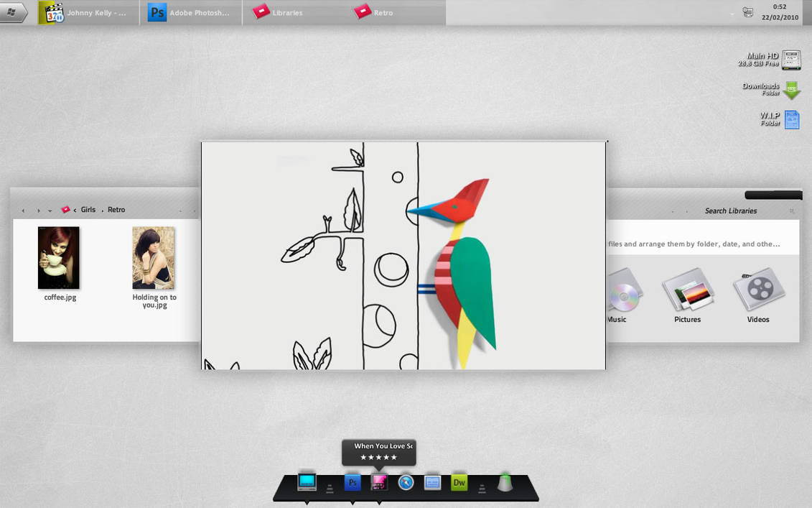Click the coffee.jpg file name
This screenshot has width=812, height=508.
click(60, 297)
